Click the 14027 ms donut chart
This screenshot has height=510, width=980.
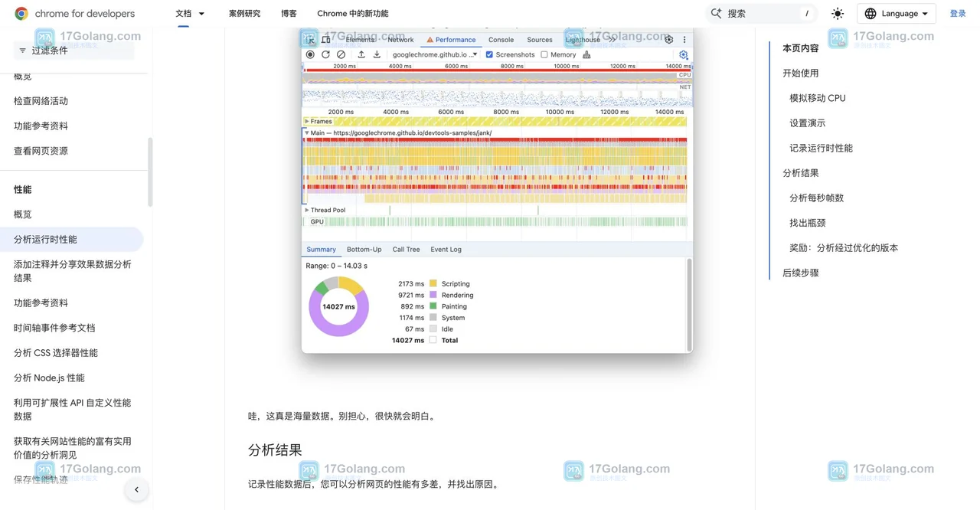pyautogui.click(x=338, y=306)
